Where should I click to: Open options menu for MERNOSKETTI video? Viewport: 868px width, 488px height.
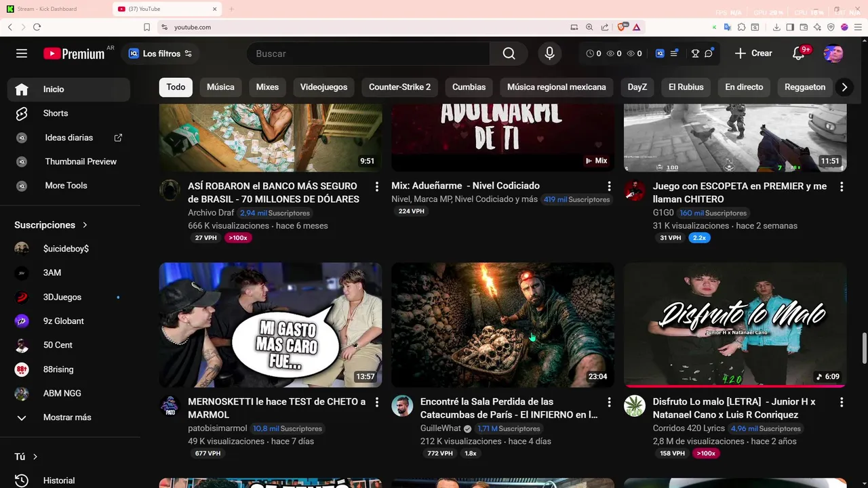coord(377,402)
